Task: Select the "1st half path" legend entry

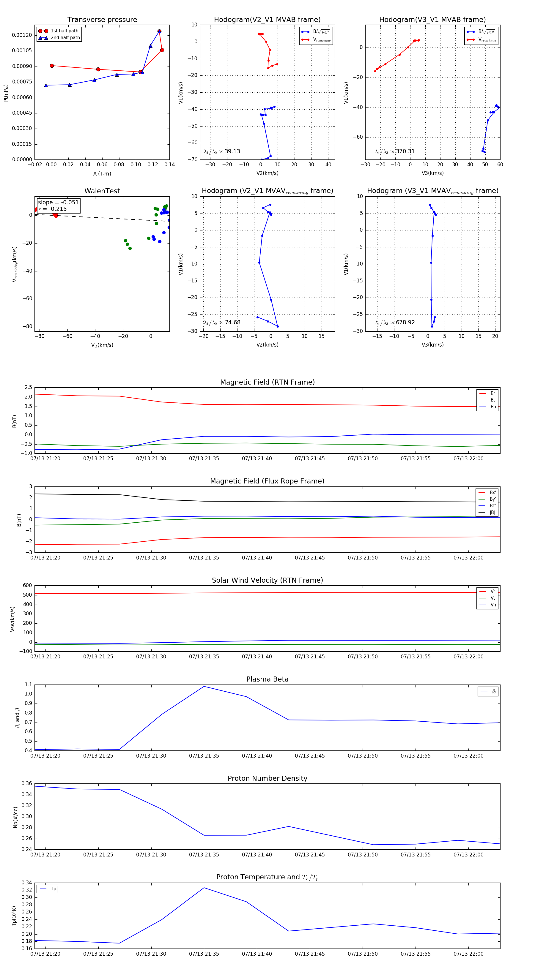Action: point(59,31)
